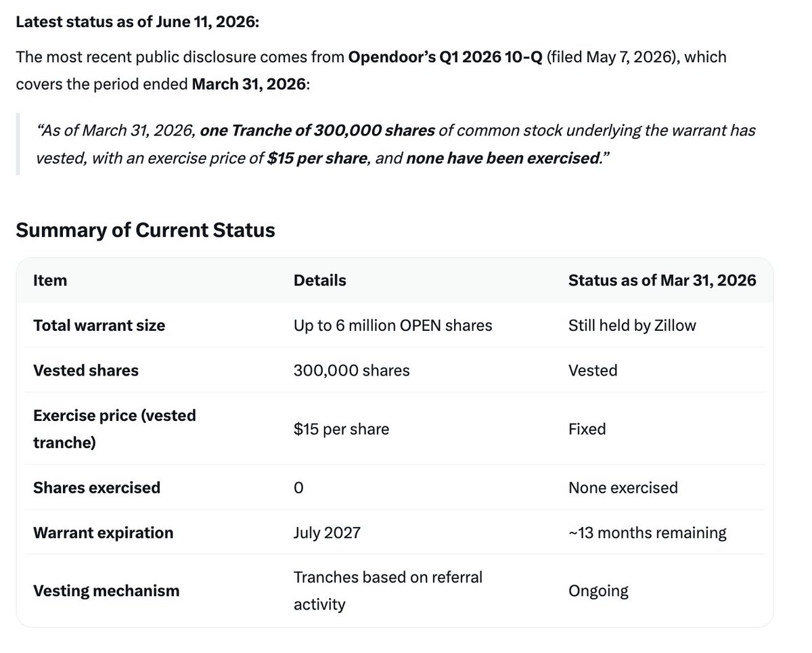Click the quoted 'one Tranche of 300,000 shares' text
The width and height of the screenshot is (812, 653).
pos(318,129)
